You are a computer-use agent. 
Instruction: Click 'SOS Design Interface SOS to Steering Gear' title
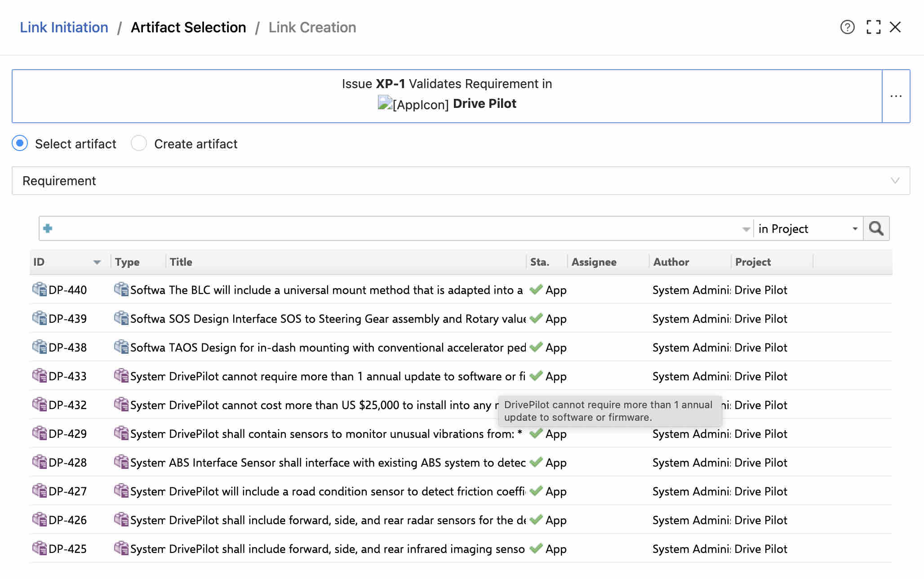347,319
